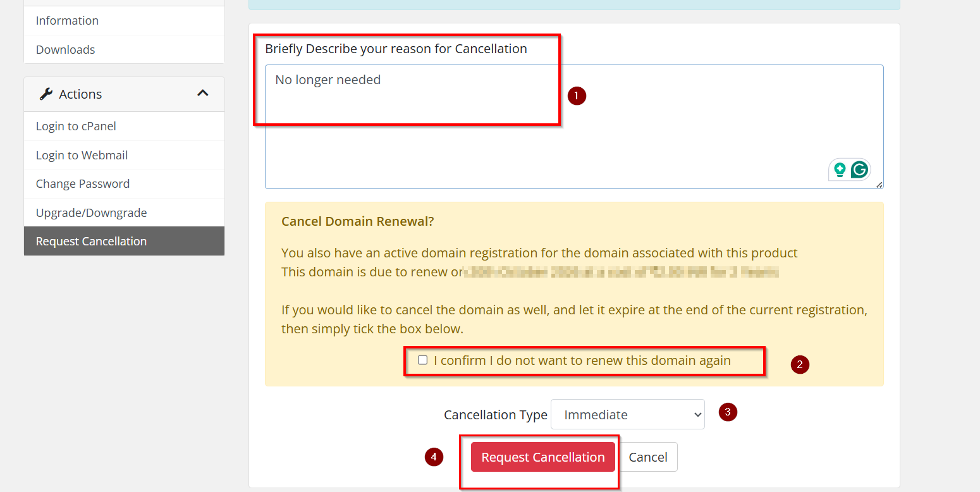The width and height of the screenshot is (980, 492).
Task: Go to Downloads in the sidebar
Action: pos(65,49)
